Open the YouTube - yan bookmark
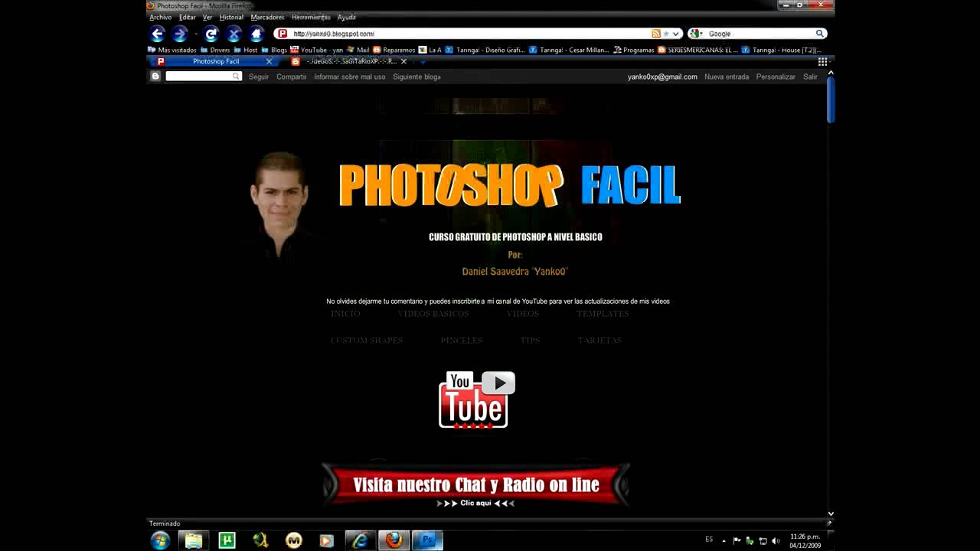 pos(317,50)
